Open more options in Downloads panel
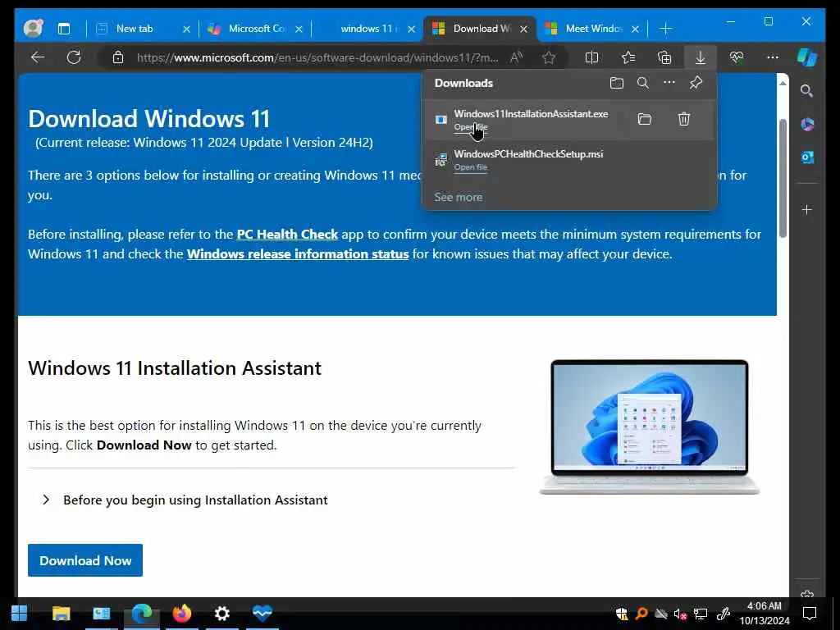840x630 pixels. (669, 83)
